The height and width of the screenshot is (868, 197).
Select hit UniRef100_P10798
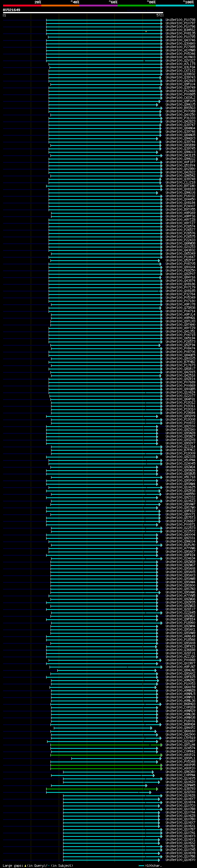pos(180,20)
